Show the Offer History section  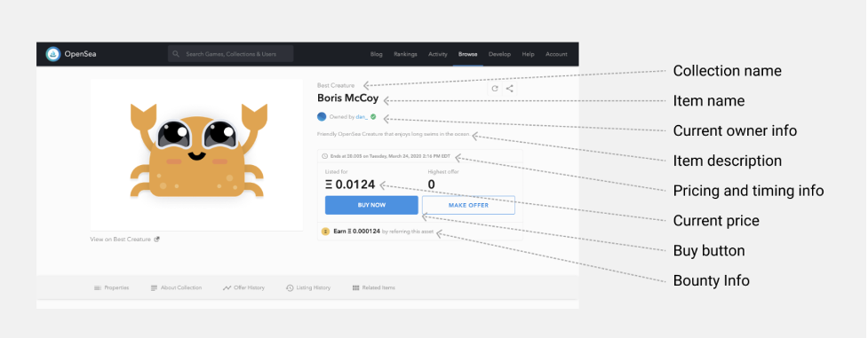(x=243, y=287)
